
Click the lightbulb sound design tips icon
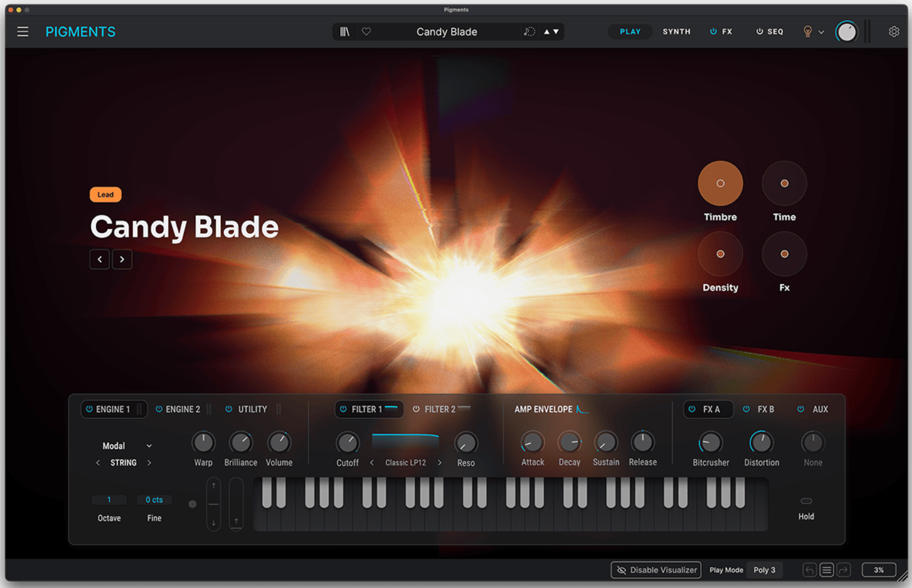pos(807,32)
